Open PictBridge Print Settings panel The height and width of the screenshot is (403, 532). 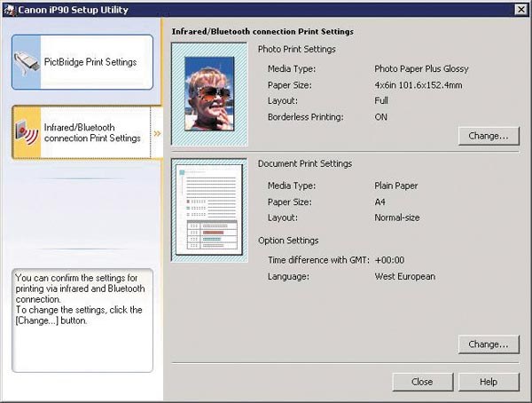(x=82, y=62)
